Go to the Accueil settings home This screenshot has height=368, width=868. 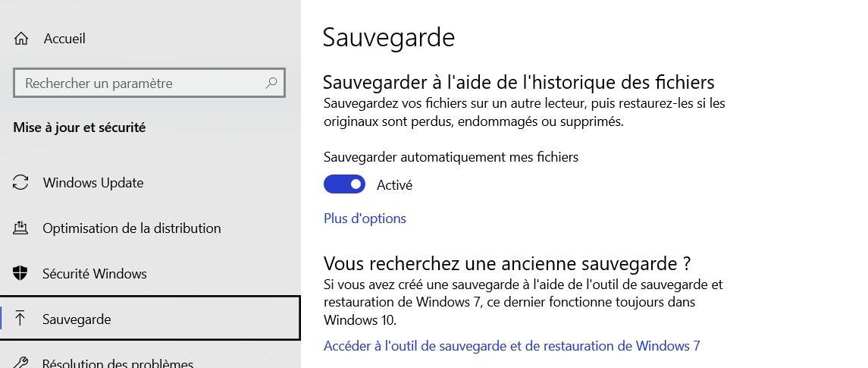tap(64, 39)
